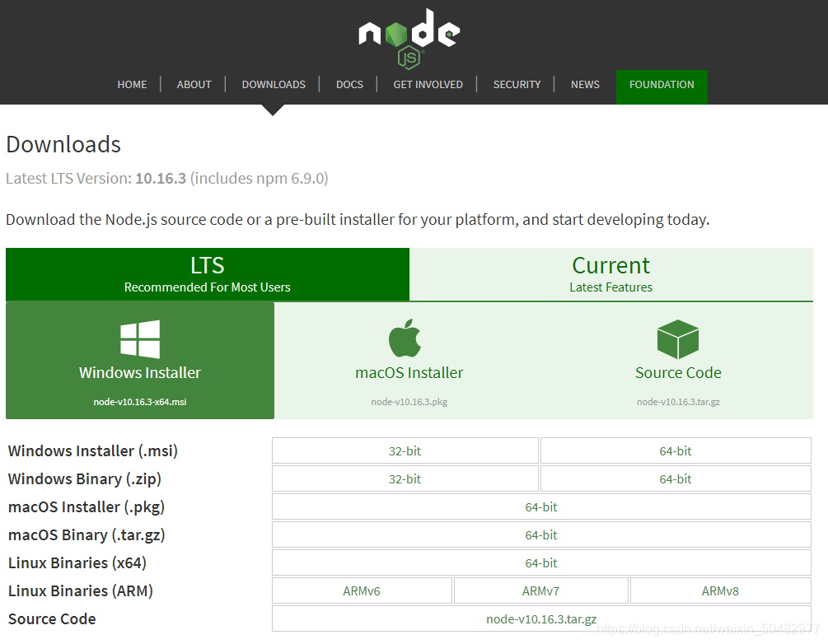Click the Source Code label beside the cube
Screen dimensions: 828x644
tap(678, 373)
